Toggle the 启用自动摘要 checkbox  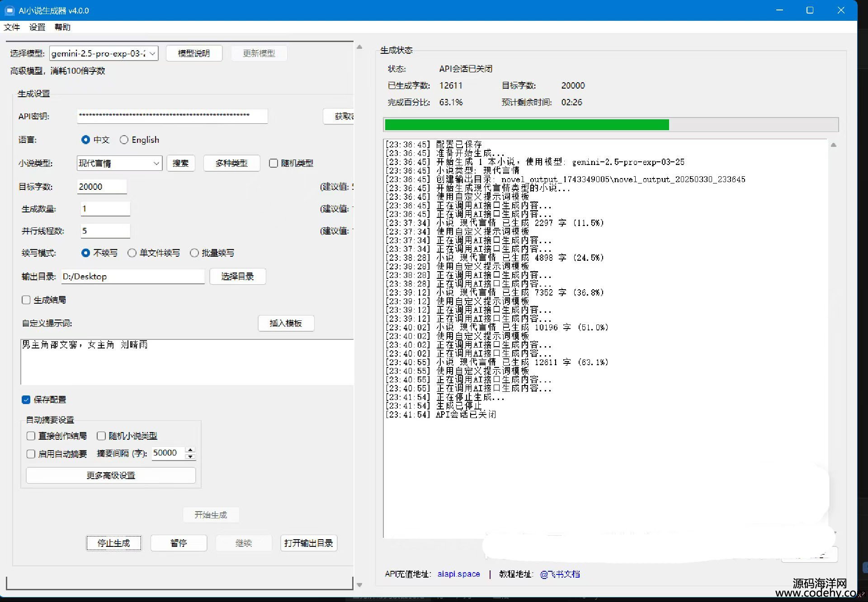pyautogui.click(x=31, y=454)
